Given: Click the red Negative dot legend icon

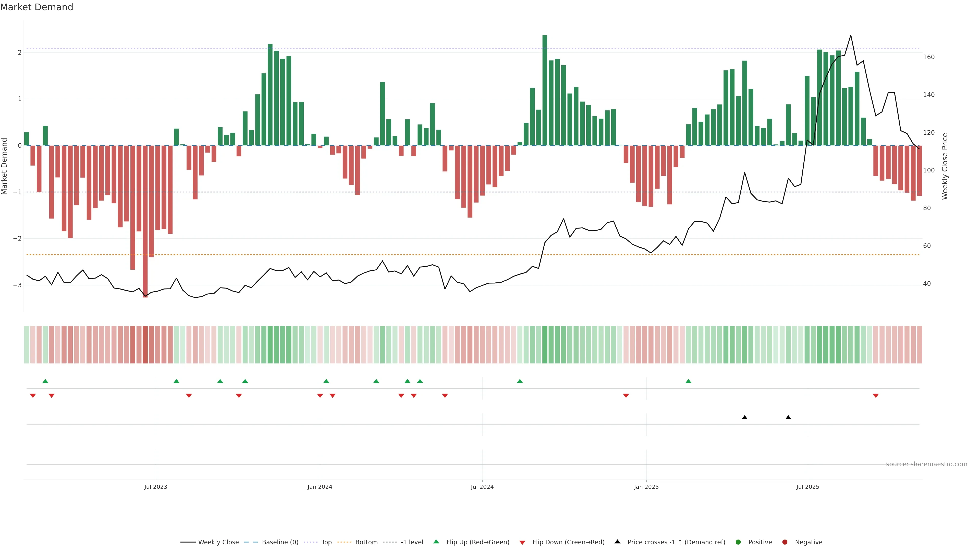Looking at the screenshot, I should 785,542.
